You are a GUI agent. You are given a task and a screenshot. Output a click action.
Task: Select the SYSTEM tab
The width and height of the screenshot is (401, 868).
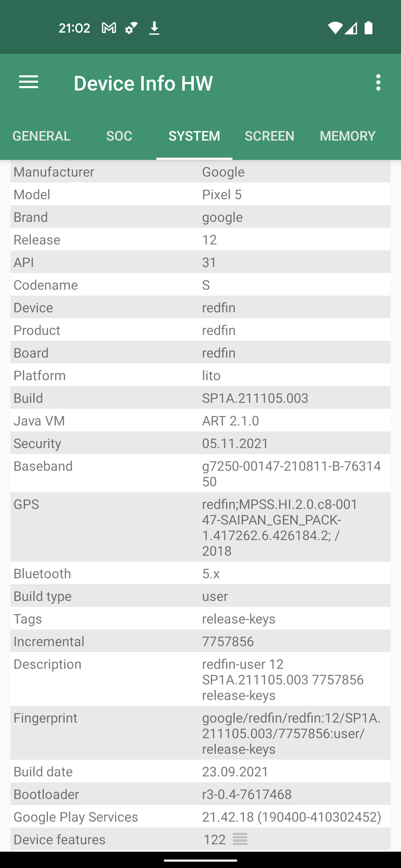click(194, 136)
